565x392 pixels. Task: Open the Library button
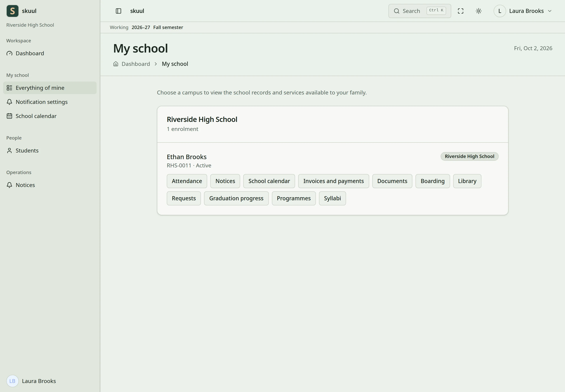click(x=467, y=181)
